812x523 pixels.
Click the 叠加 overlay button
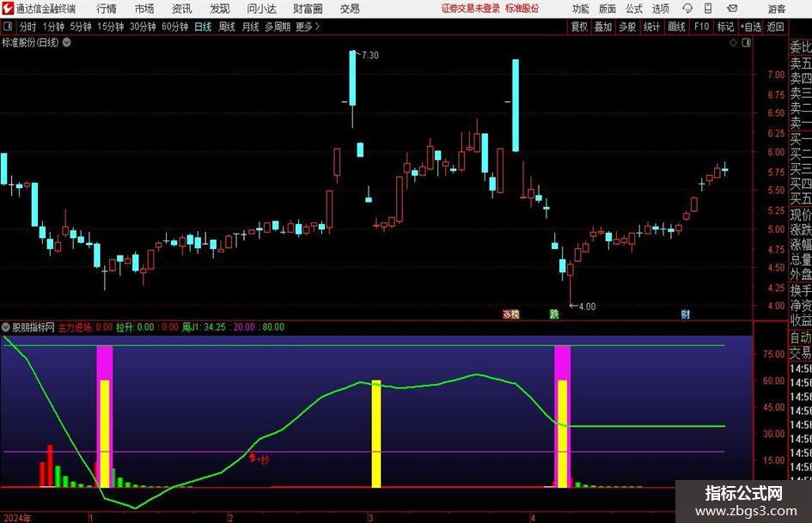coord(603,27)
